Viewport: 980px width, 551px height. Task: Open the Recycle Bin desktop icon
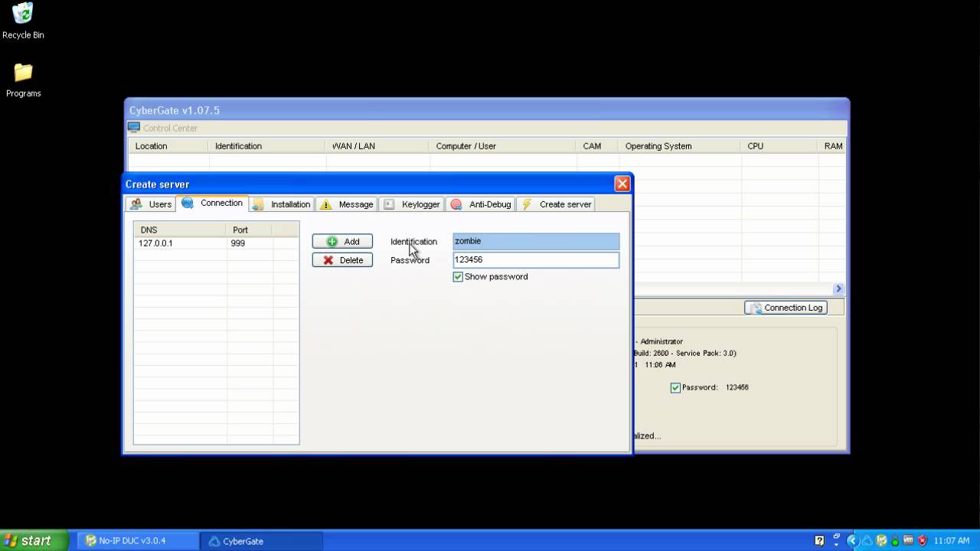(x=23, y=21)
